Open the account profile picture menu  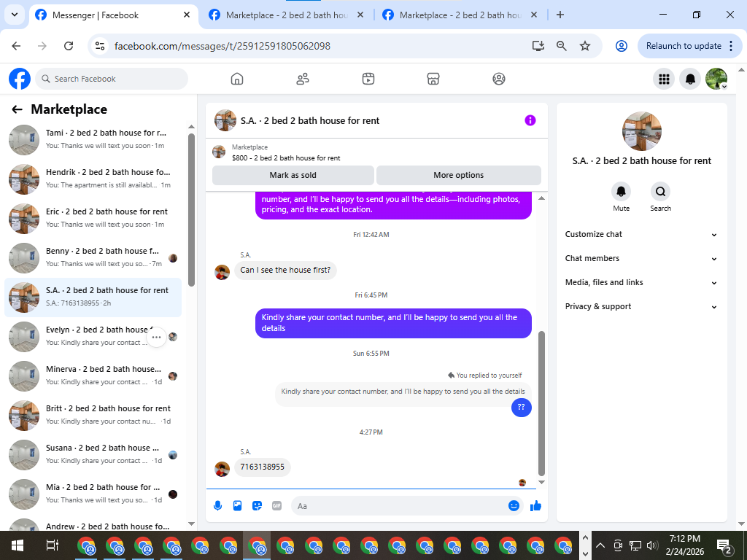click(716, 79)
